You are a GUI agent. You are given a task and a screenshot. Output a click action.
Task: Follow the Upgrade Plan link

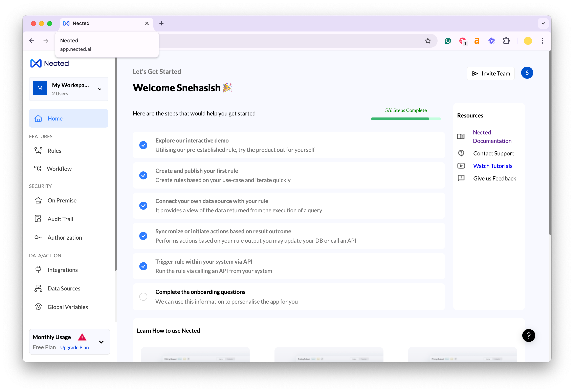click(x=74, y=347)
